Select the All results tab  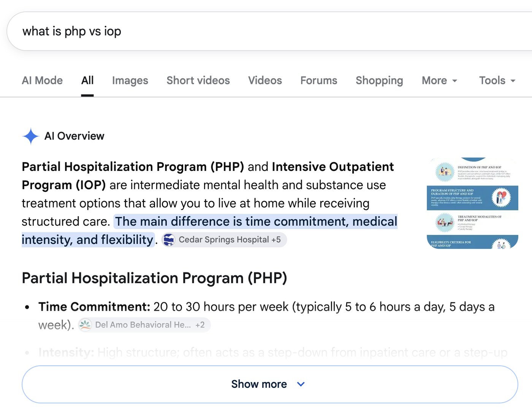tap(87, 81)
